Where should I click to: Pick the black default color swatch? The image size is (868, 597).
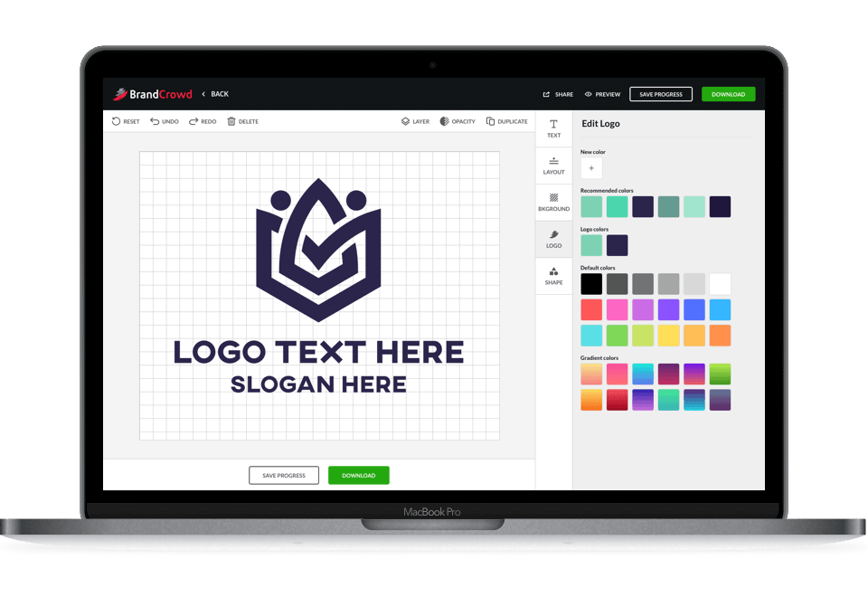(591, 284)
